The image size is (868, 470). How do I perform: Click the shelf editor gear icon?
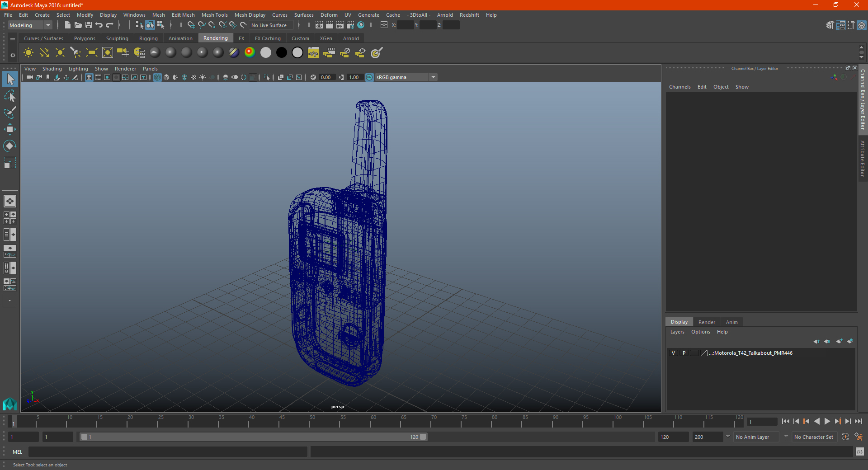13,55
